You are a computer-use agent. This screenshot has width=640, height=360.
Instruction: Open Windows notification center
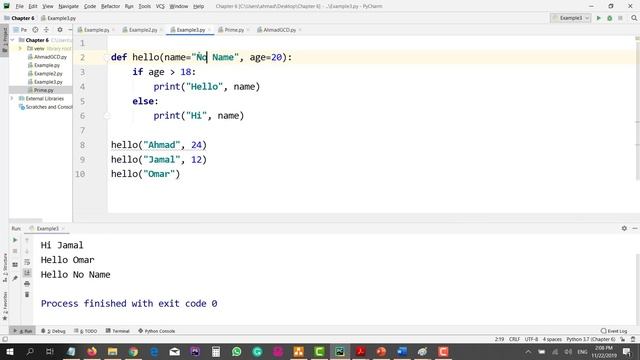(627, 351)
